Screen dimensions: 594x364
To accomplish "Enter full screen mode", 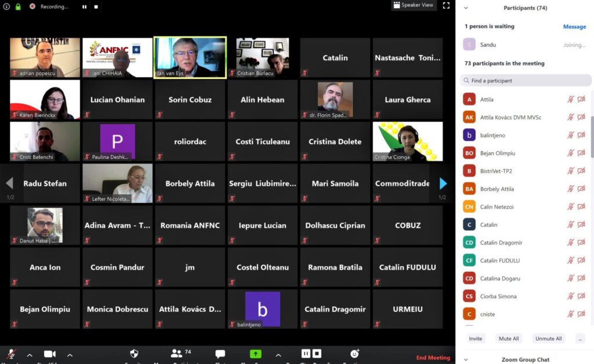I will 446,5.
